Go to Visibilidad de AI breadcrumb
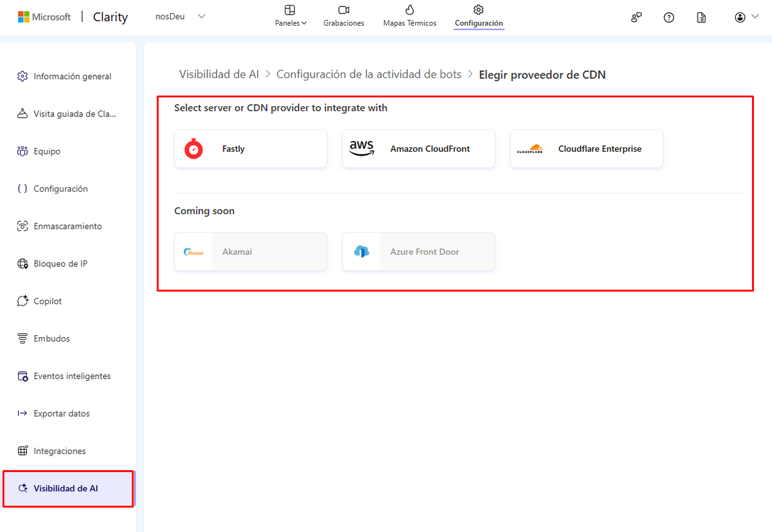Screen dimensions: 772x532 click(219, 75)
